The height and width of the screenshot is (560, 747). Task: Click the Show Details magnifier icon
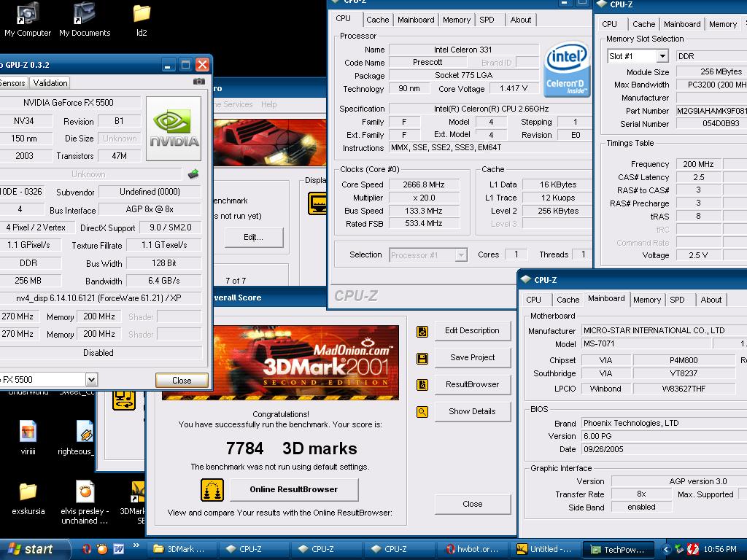coord(422,412)
